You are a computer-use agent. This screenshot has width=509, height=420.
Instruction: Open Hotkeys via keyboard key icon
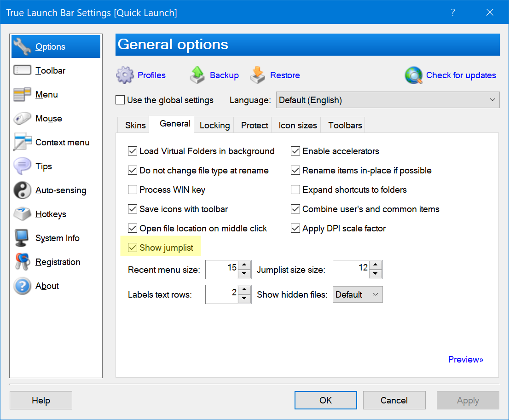tap(22, 214)
